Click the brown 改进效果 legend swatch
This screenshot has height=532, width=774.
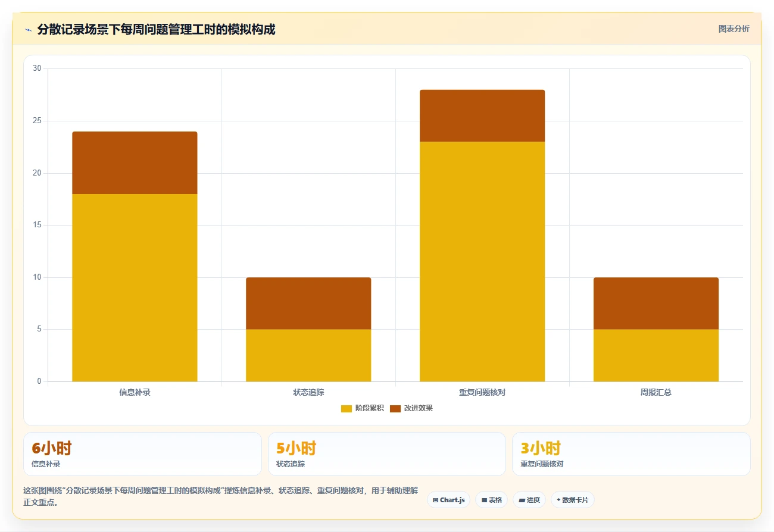395,408
